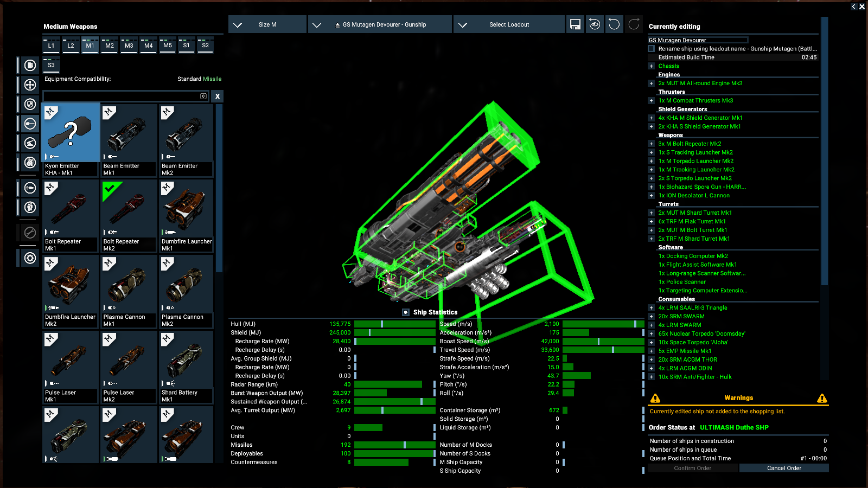Click 10x SRM Anti/Fighter - Hulk entry
Screen dimensions: 868x488
click(x=695, y=377)
